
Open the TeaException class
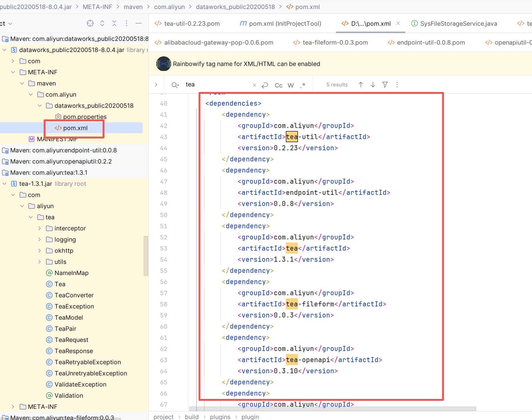[70, 306]
